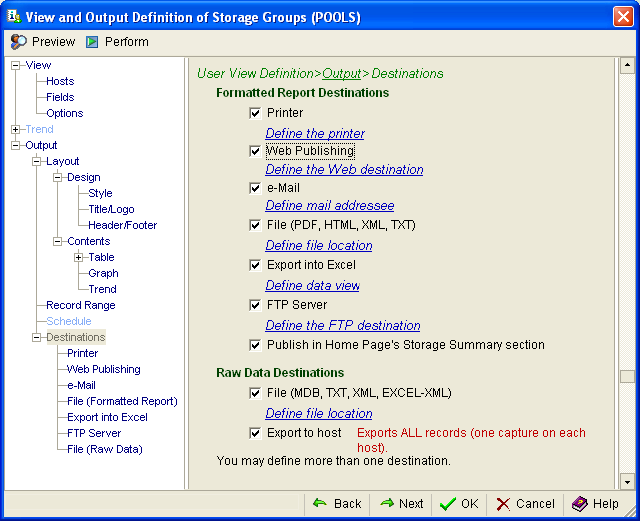Open the Define data view link
The image size is (640, 521).
312,285
